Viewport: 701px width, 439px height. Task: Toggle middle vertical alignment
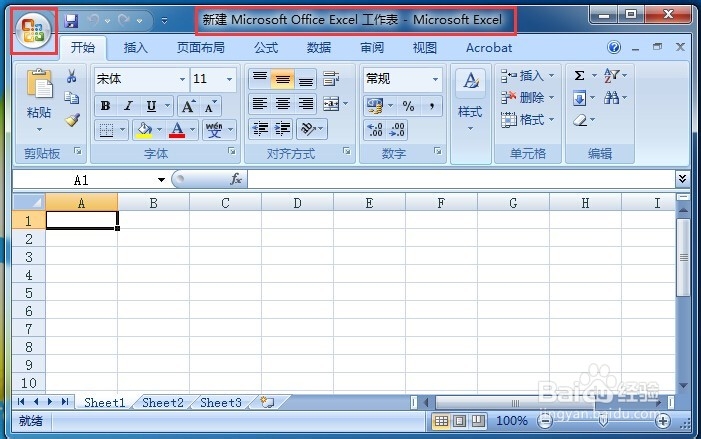tap(283, 79)
